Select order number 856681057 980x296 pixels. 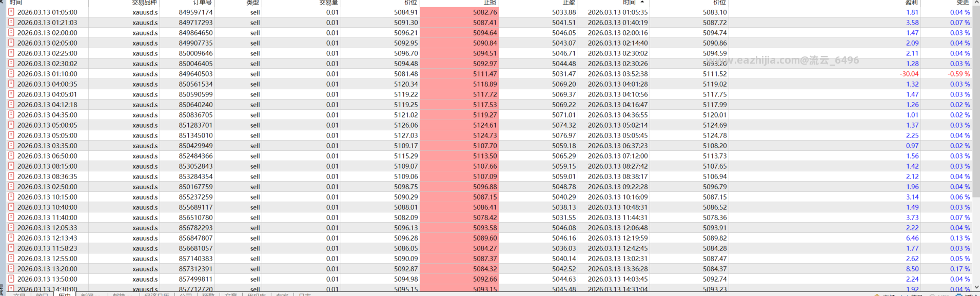195,248
